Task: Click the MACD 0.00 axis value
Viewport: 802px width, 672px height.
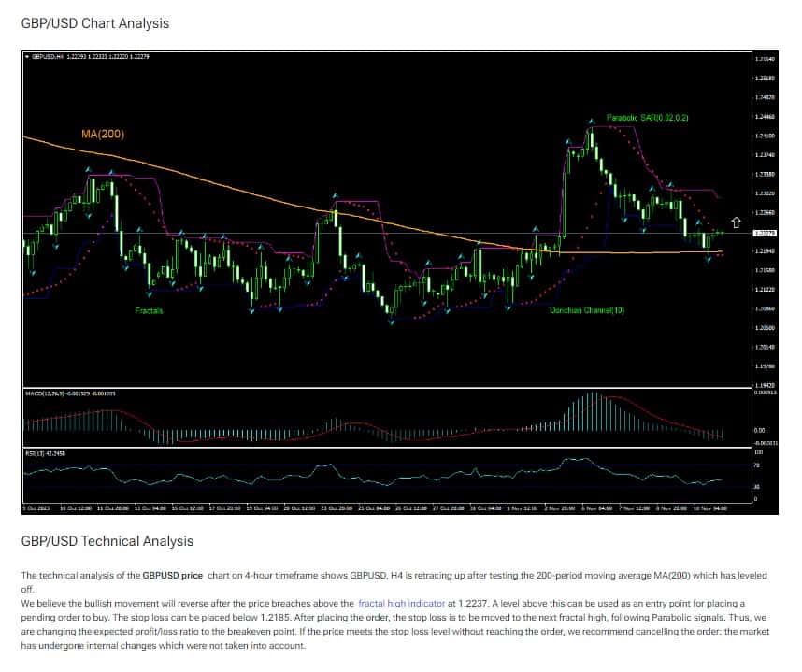Action: click(759, 431)
